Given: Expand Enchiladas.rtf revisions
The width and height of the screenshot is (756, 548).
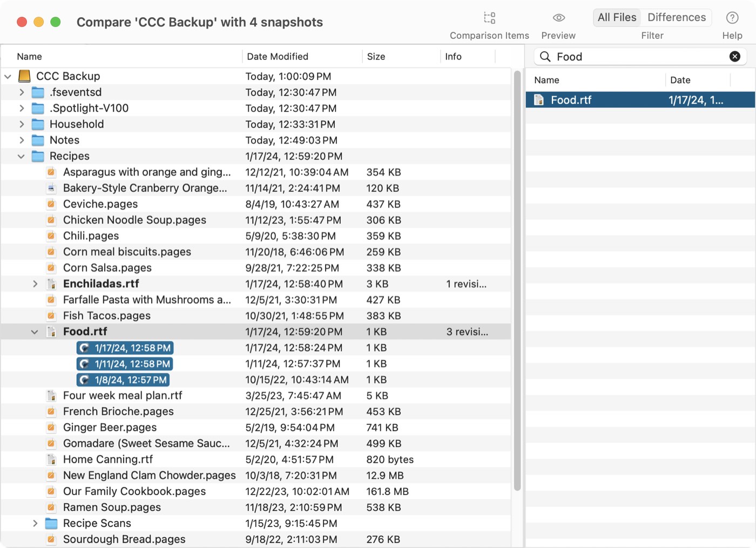Looking at the screenshot, I should click(x=35, y=284).
